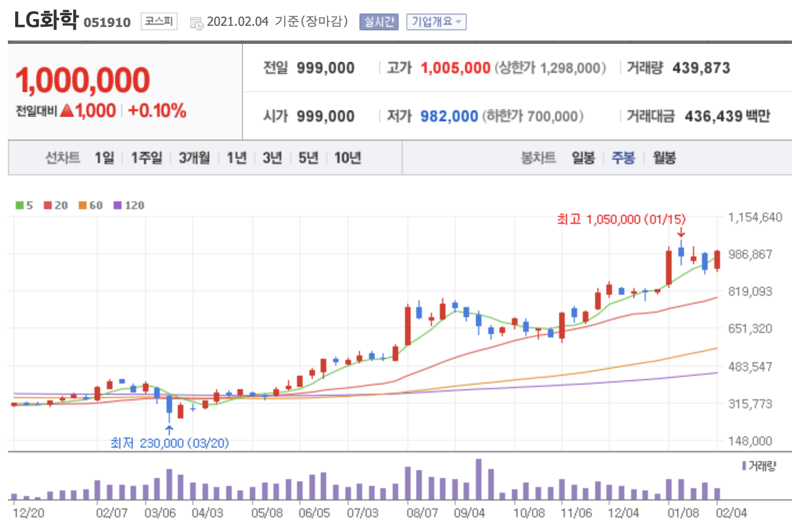Click the 선차트 section label

click(x=62, y=158)
